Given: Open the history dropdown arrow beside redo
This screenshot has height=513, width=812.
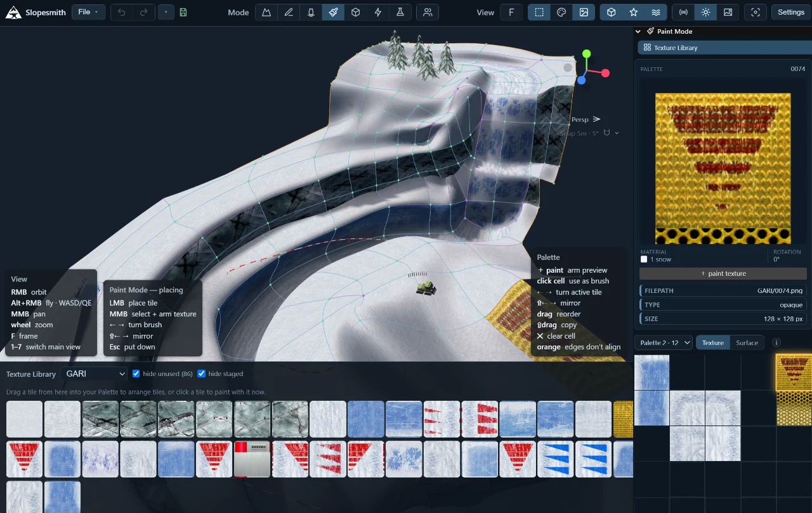Looking at the screenshot, I should coord(166,12).
